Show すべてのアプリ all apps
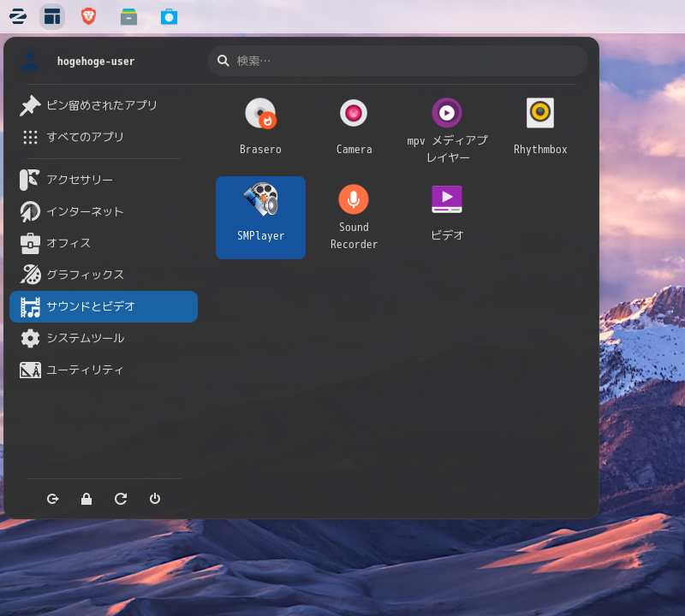Viewport: 685px width, 616px height. 104,137
